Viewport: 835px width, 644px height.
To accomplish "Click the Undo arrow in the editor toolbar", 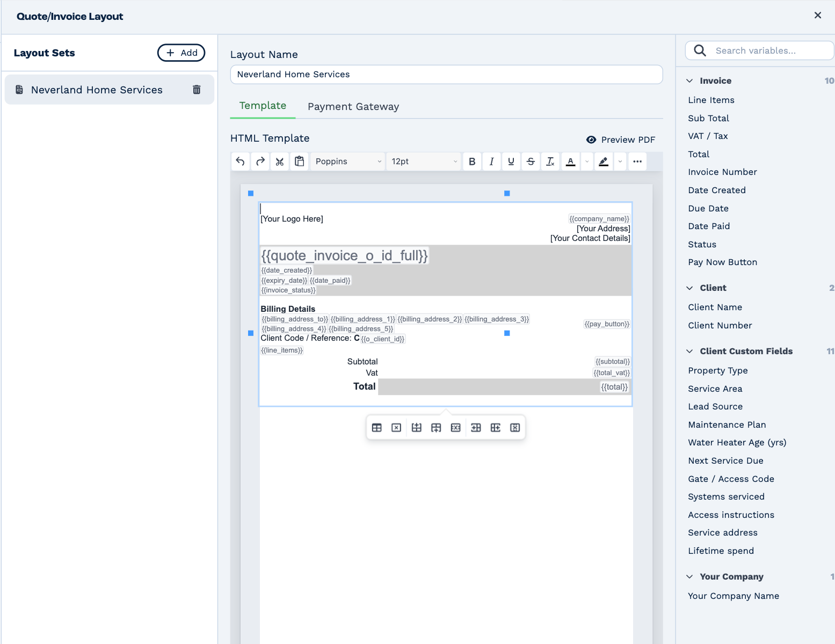I will click(x=241, y=162).
